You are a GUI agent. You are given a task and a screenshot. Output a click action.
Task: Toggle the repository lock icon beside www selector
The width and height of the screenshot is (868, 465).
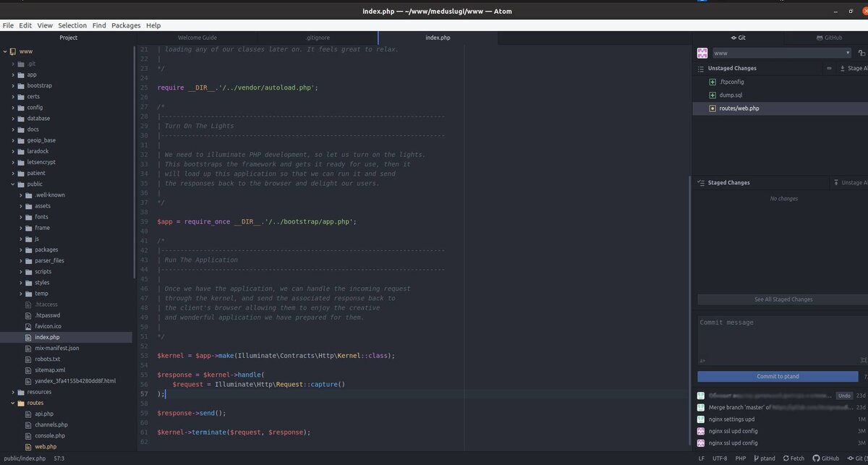pyautogui.click(x=863, y=53)
